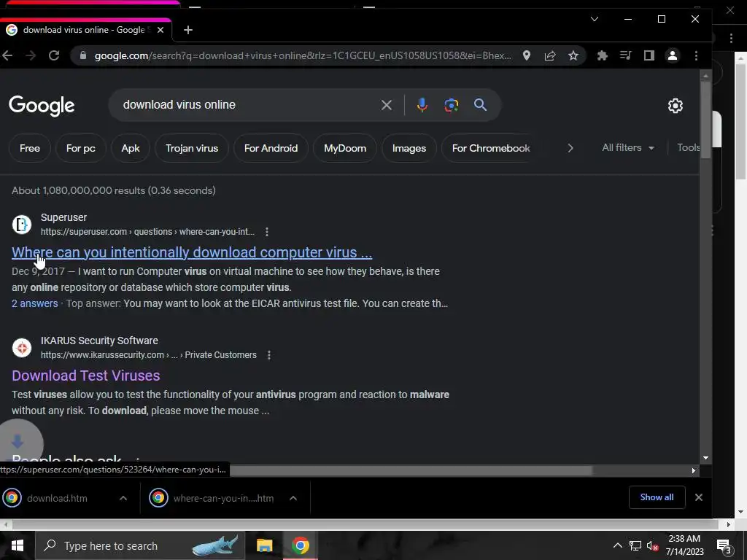Open options for the IKARUS result
This screenshot has height=560, width=747.
269,355
